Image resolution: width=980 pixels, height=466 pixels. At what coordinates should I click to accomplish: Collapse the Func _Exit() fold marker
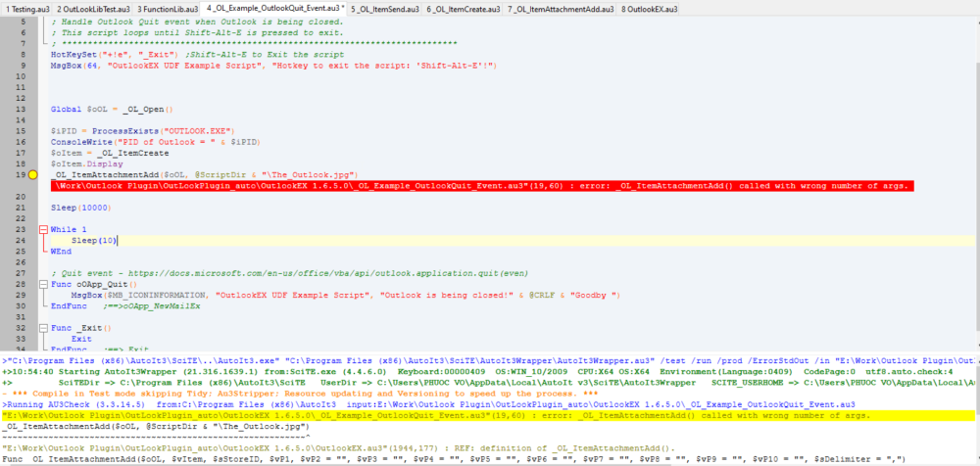(43, 328)
